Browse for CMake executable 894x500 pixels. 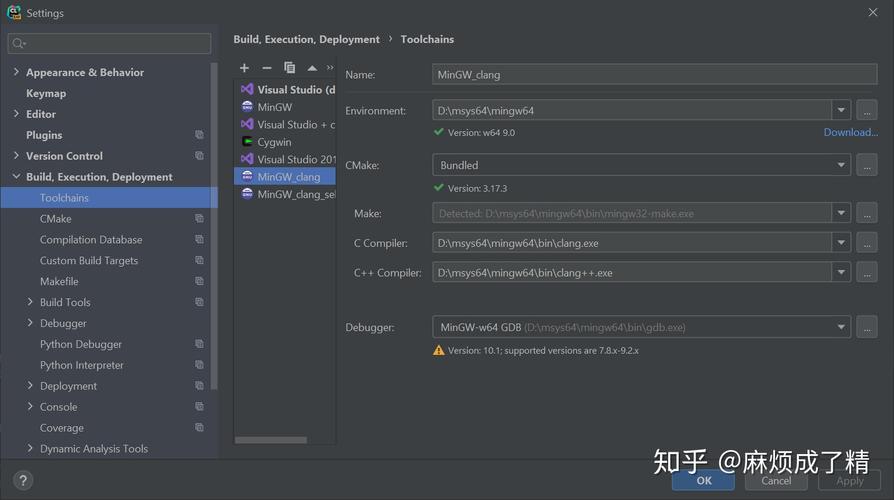pyautogui.click(x=867, y=165)
